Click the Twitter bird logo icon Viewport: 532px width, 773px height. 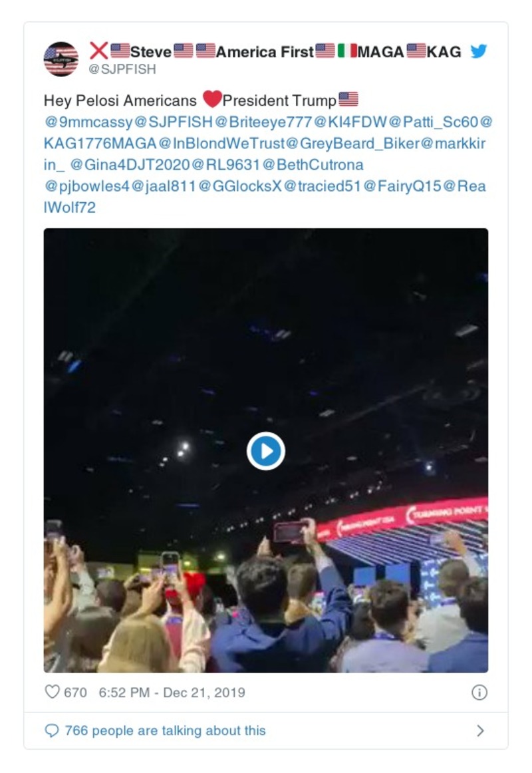coord(478,51)
